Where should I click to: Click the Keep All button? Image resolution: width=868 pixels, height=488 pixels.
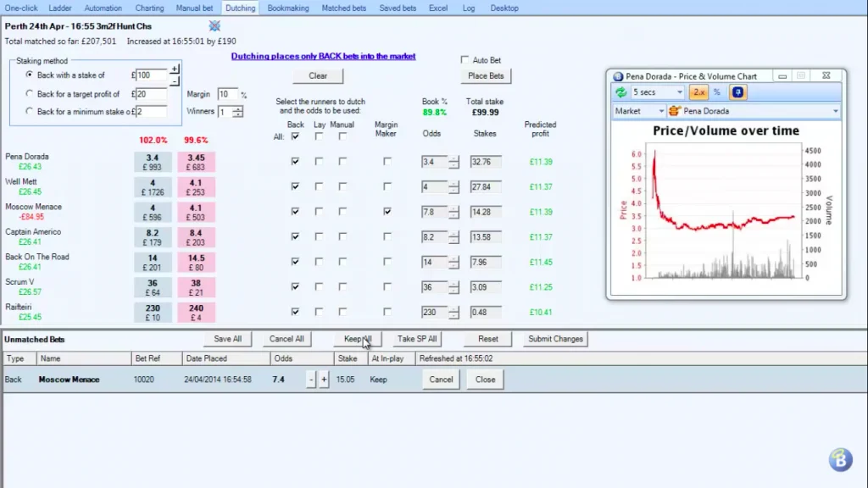pyautogui.click(x=357, y=339)
